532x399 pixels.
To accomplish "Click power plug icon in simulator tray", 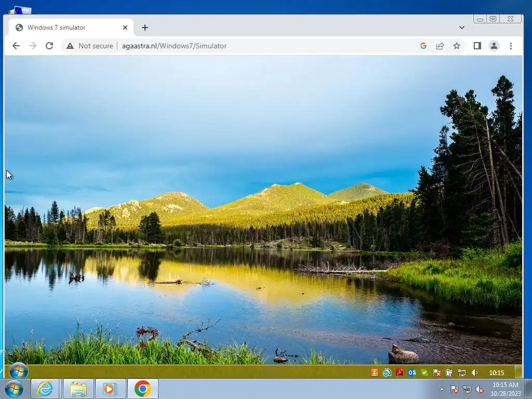I will coord(449,373).
